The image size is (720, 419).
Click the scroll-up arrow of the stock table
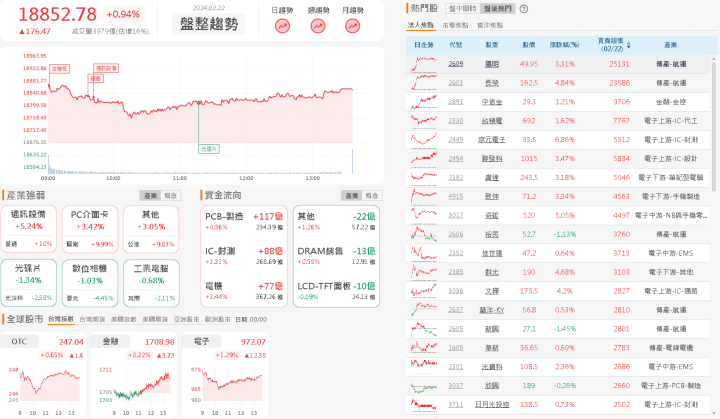pos(714,59)
